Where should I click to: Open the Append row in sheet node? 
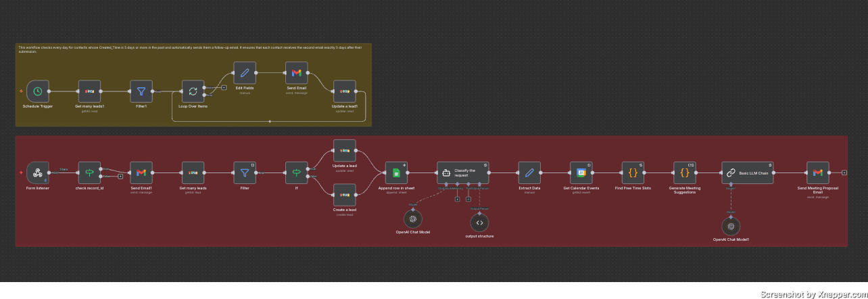(397, 172)
